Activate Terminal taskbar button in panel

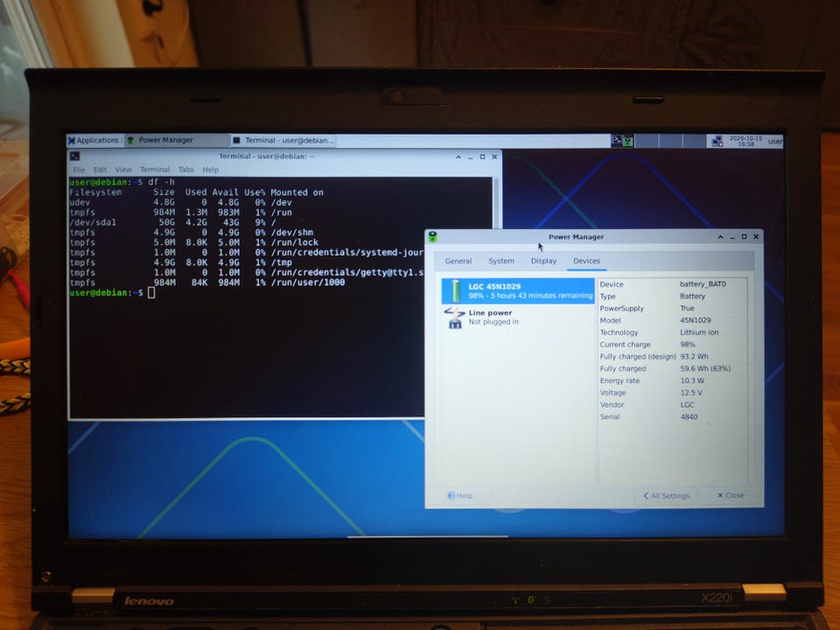pos(283,140)
